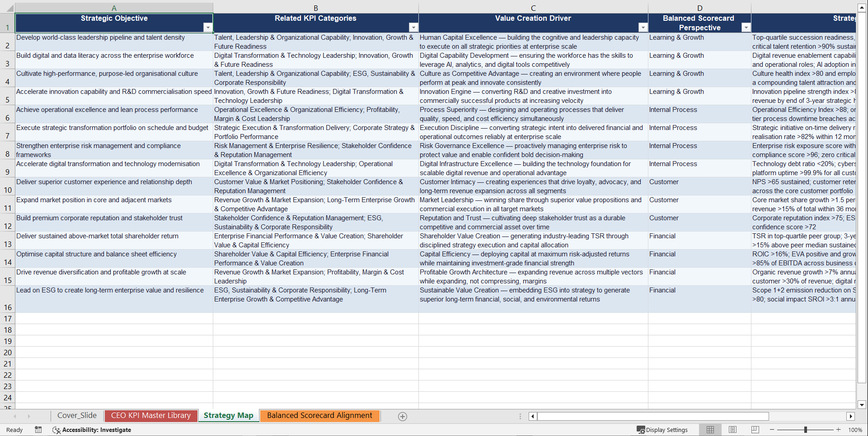
Task: Click the zoom in plus button
Action: click(839, 430)
